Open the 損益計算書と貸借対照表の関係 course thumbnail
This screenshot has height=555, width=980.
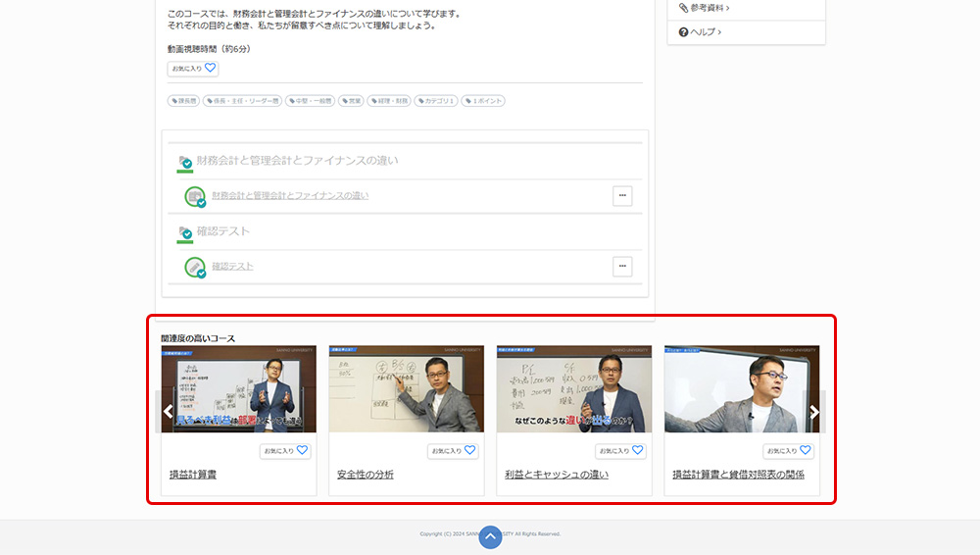click(x=742, y=389)
